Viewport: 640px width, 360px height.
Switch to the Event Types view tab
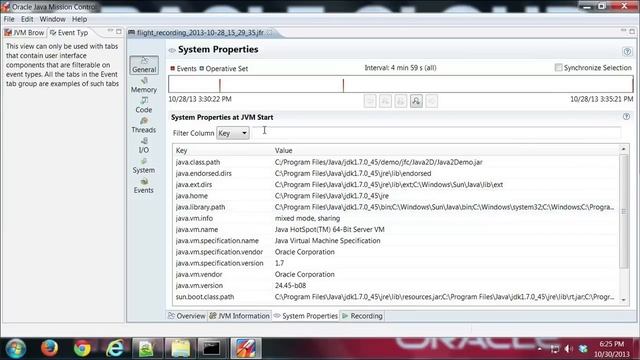click(69, 33)
